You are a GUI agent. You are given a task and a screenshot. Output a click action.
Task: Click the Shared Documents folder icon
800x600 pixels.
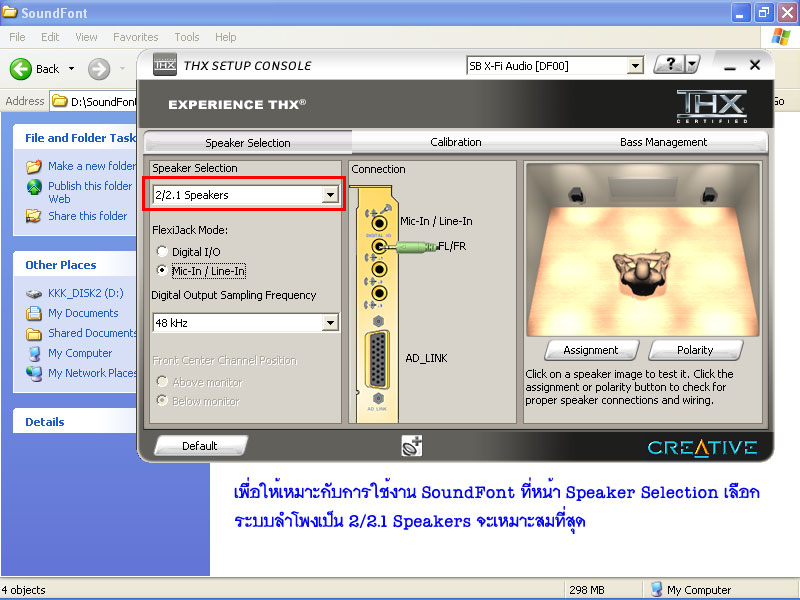tap(34, 334)
